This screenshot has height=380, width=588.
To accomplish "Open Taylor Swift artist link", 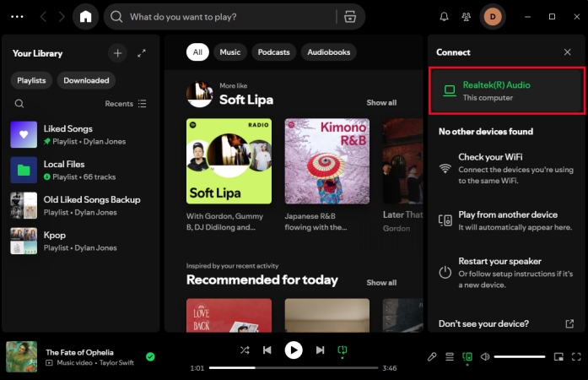I will coord(116,363).
